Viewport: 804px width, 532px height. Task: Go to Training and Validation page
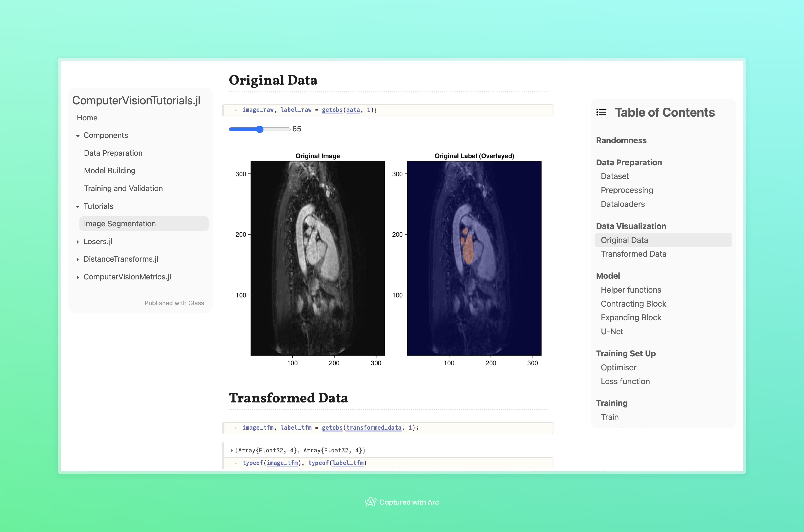(123, 188)
